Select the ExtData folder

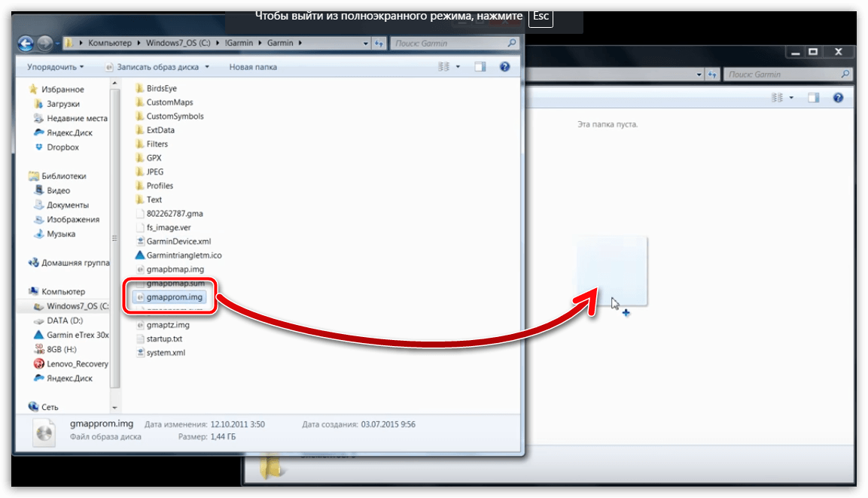click(x=155, y=130)
